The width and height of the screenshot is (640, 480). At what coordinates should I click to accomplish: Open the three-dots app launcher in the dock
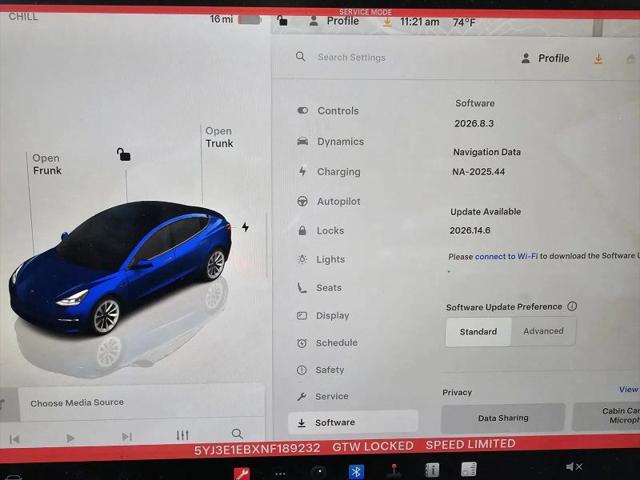pyautogui.click(x=280, y=474)
